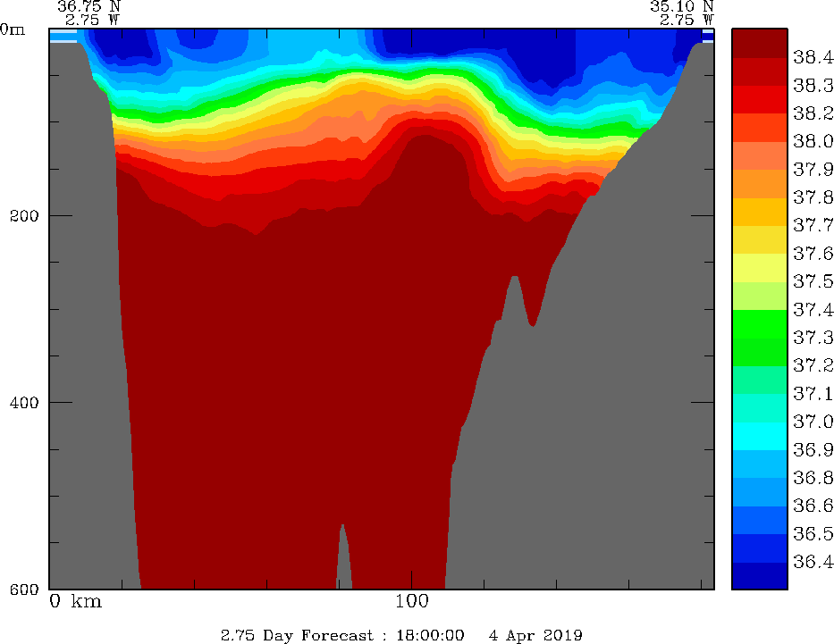Click the 36.4 colorbar label
This screenshot has width=834, height=644.
(813, 562)
